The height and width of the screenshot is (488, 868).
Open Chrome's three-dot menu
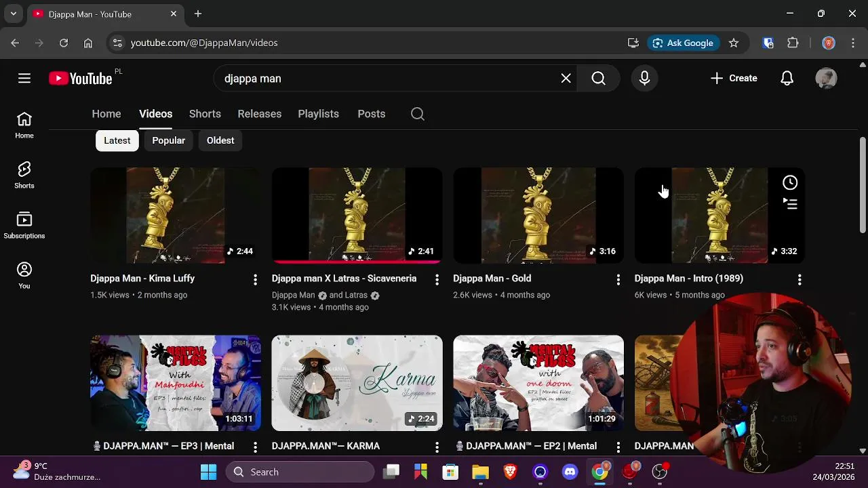point(853,43)
